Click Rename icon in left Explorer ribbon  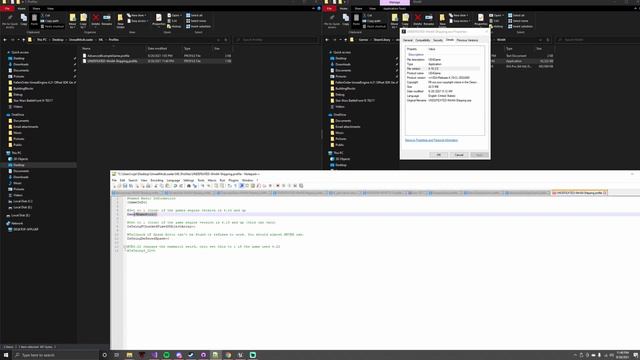click(107, 20)
